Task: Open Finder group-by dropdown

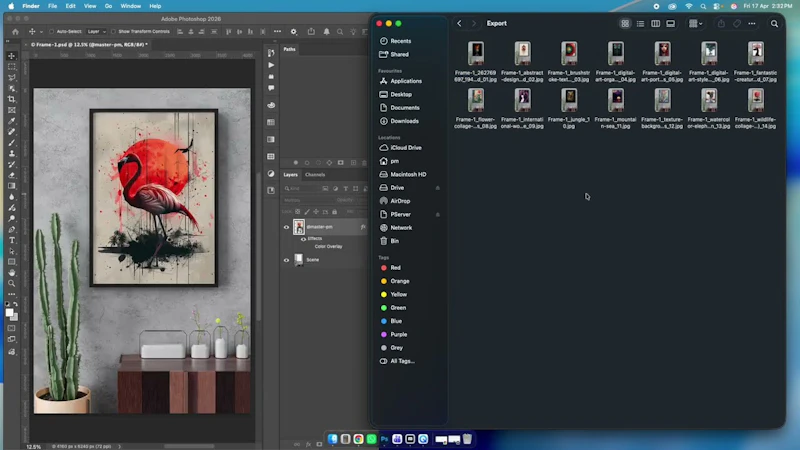Action: (x=695, y=23)
